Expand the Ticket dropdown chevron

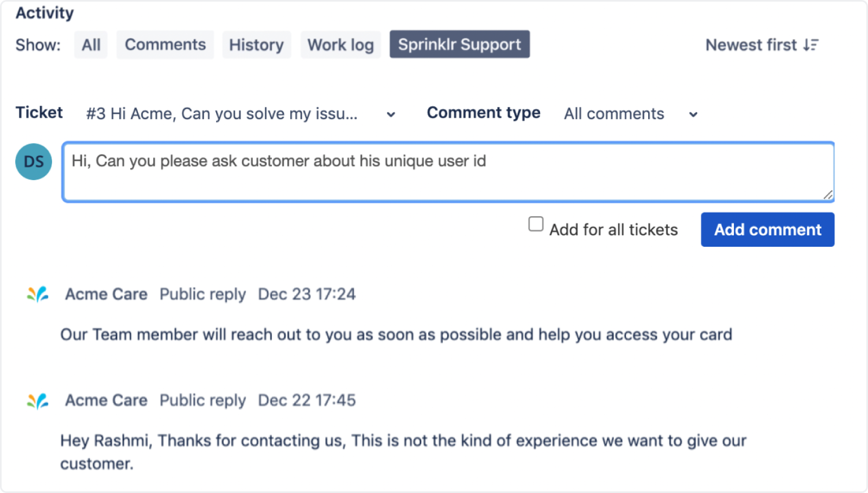tap(391, 114)
